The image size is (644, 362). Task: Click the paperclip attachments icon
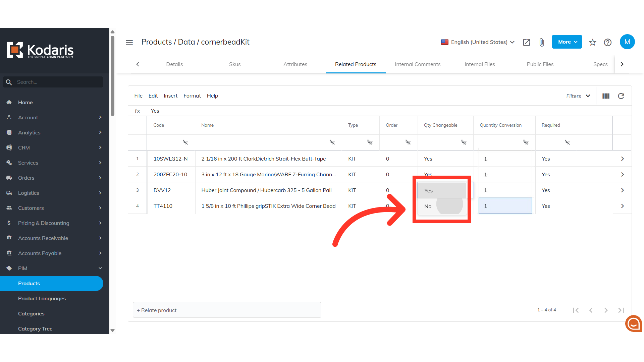(542, 42)
